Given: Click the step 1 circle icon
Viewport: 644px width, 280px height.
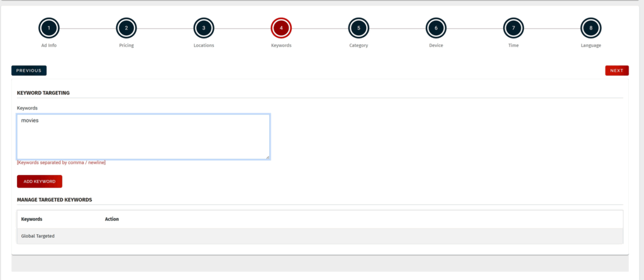Looking at the screenshot, I should pos(48,28).
